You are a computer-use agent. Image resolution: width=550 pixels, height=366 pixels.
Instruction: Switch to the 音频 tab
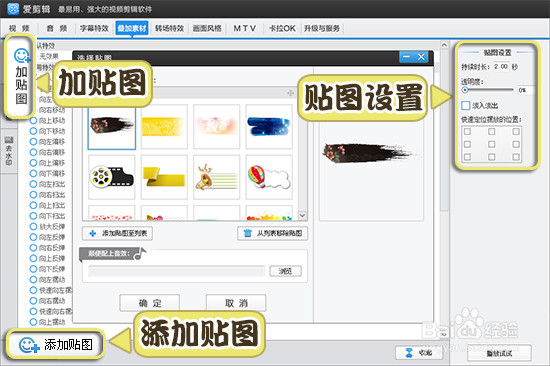click(57, 28)
